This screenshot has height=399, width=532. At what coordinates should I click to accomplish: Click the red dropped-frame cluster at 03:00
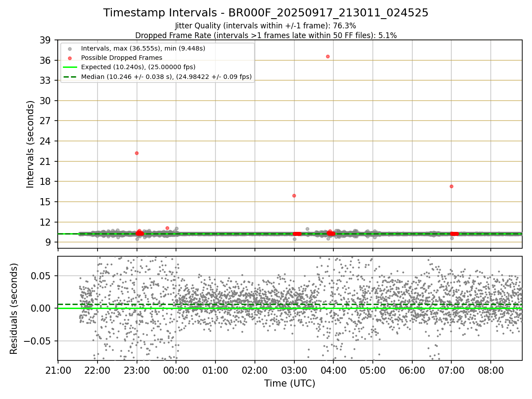coord(297,234)
